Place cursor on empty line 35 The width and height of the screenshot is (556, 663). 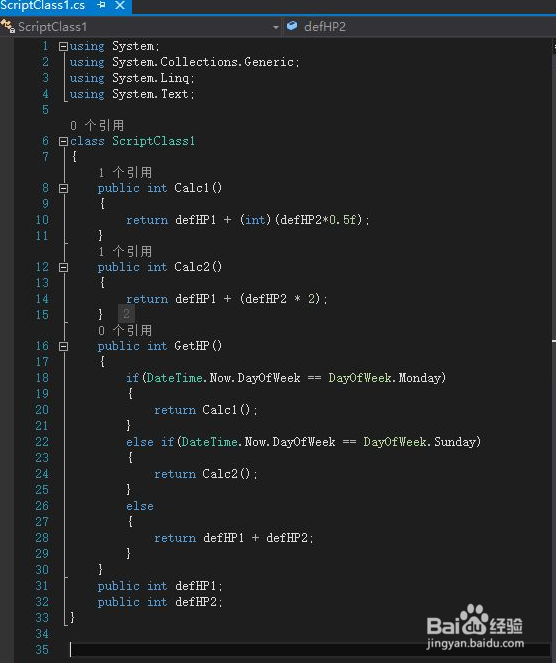(x=309, y=650)
